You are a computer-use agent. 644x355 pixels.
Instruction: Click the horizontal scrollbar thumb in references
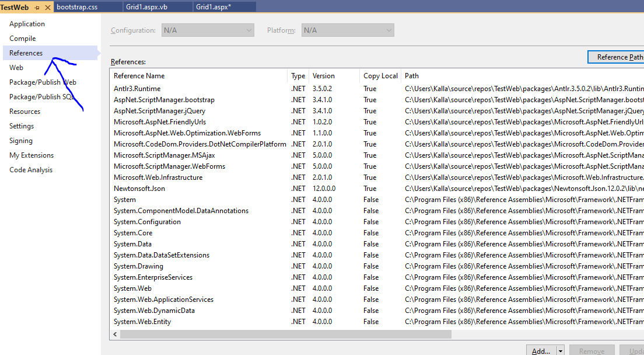pos(285,335)
